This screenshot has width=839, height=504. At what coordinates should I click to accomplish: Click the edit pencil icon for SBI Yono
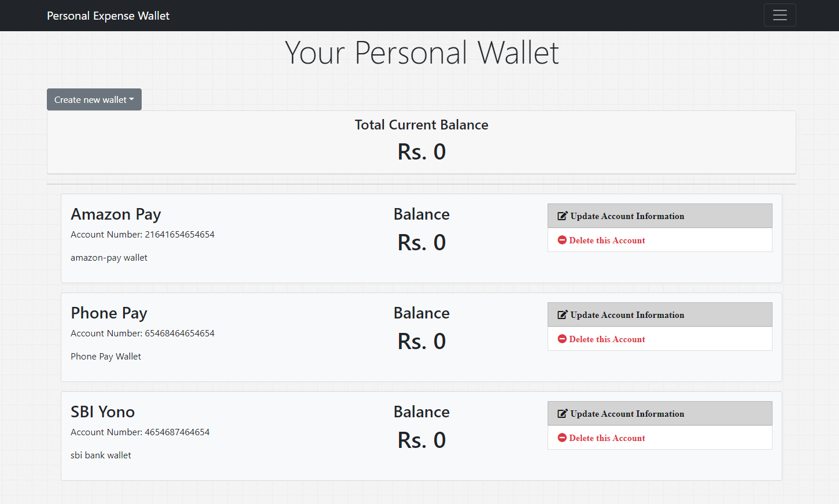pyautogui.click(x=562, y=414)
